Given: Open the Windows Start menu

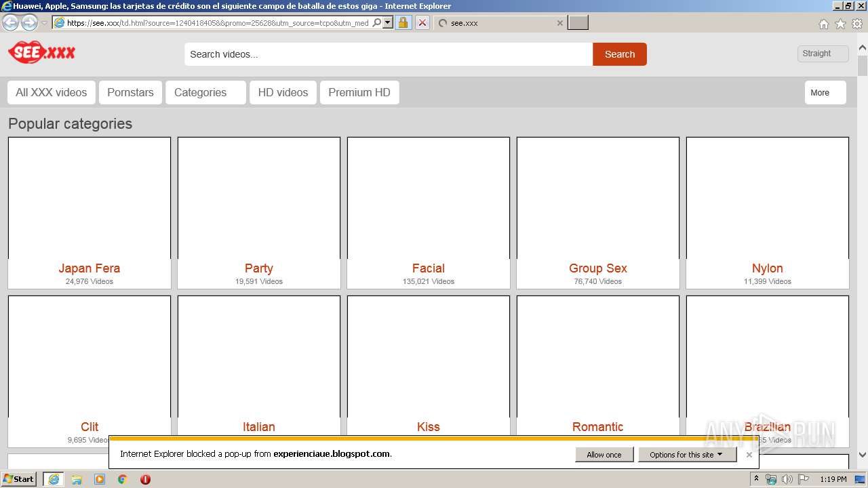Looking at the screenshot, I should pyautogui.click(x=18, y=479).
